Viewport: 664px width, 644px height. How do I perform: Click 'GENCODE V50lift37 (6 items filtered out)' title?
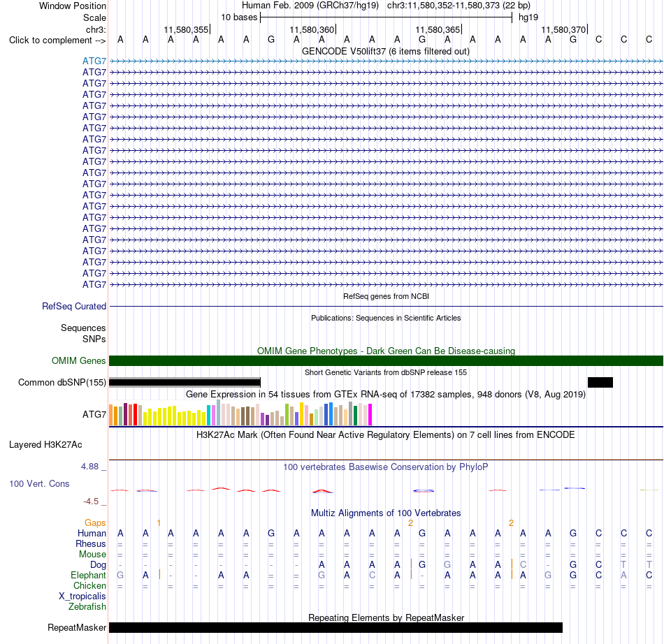(x=386, y=51)
